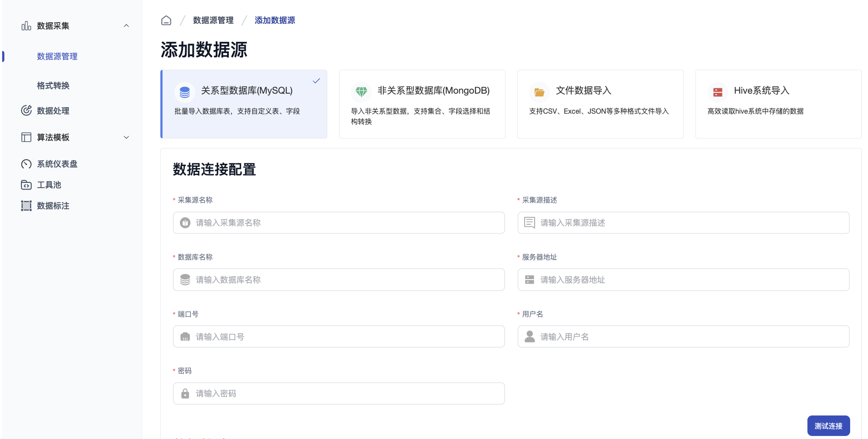The image size is (868, 439).
Task: Choose the 非关系型数据库(MongoDB) option
Action: pyautogui.click(x=422, y=104)
